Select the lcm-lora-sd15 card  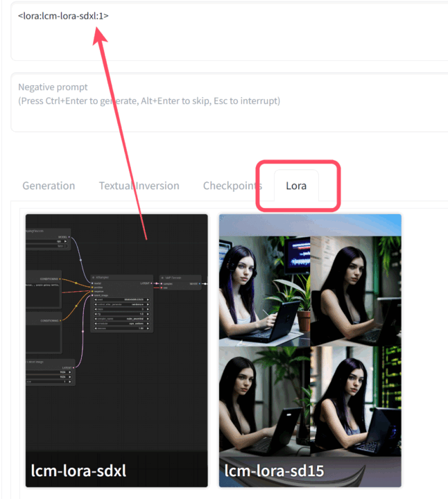tap(310, 351)
